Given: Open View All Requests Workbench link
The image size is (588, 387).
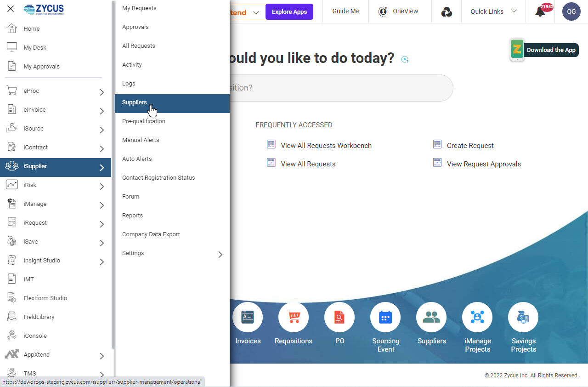Looking at the screenshot, I should coord(326,146).
